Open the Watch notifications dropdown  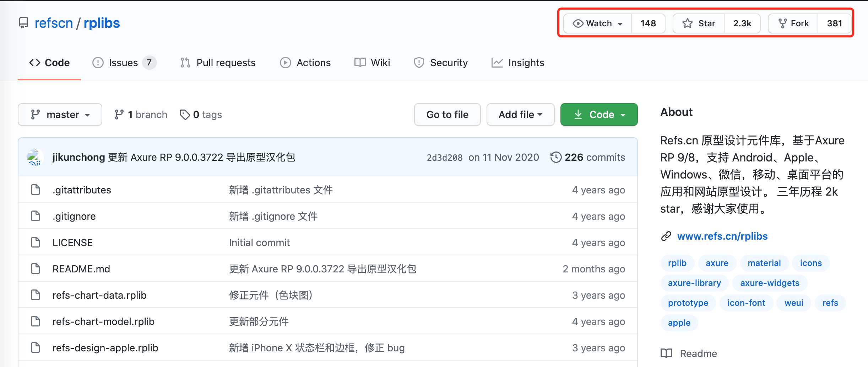[598, 23]
